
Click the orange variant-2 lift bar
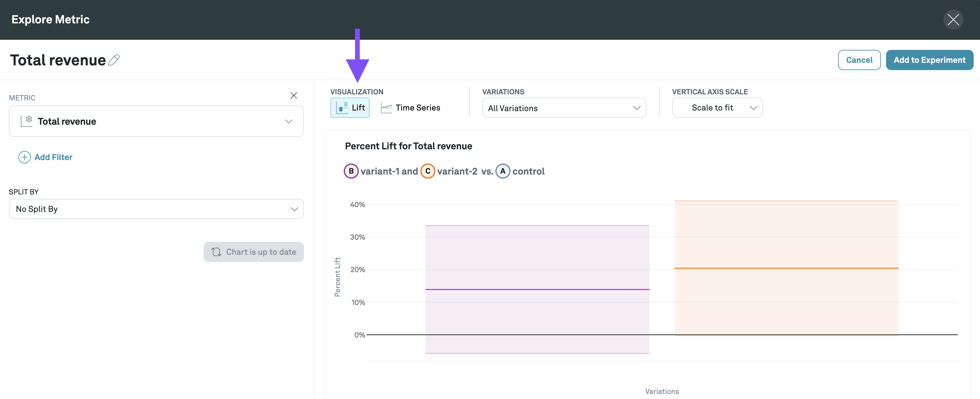(786, 268)
